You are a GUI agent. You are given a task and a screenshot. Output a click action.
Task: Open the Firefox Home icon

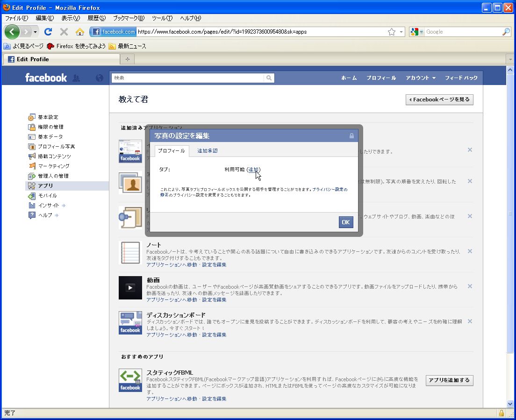[x=79, y=32]
